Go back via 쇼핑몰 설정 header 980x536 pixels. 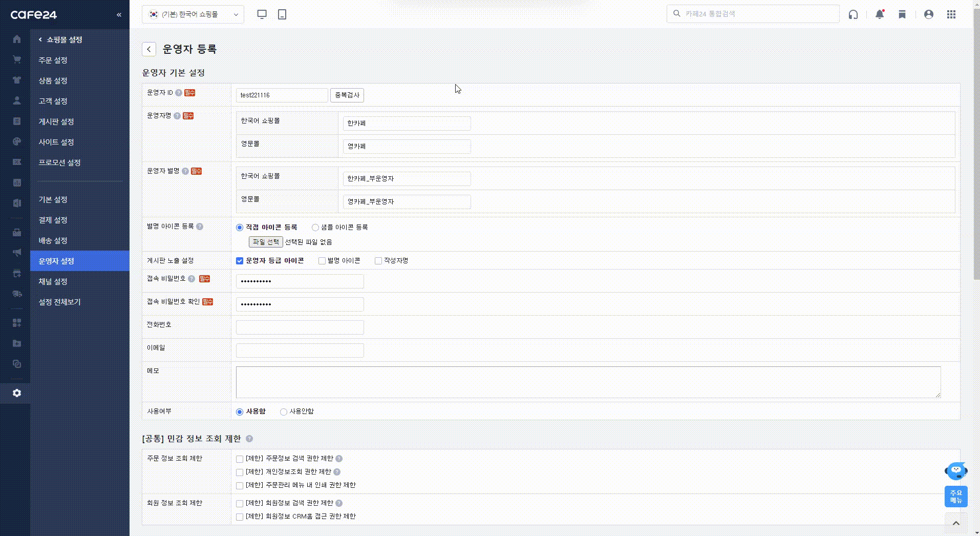(x=60, y=39)
